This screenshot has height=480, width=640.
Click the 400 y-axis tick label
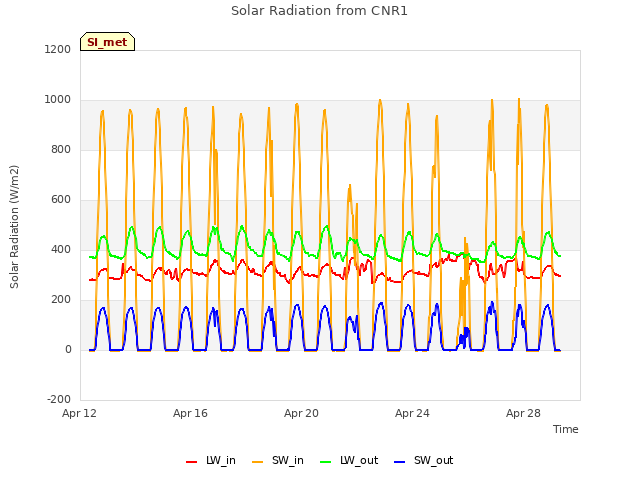(61, 249)
